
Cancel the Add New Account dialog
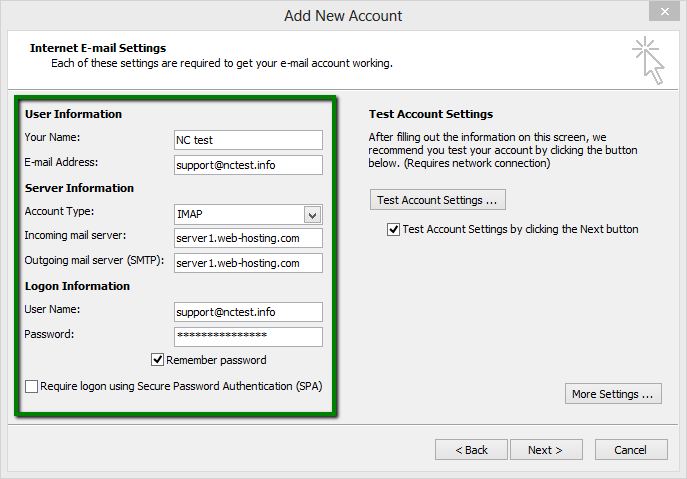pyautogui.click(x=631, y=450)
